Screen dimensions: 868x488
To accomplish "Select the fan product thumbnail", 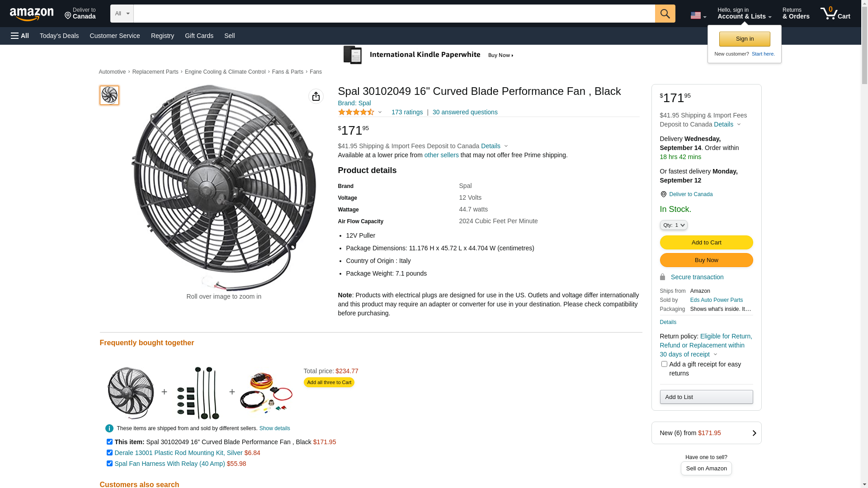I will tap(109, 95).
